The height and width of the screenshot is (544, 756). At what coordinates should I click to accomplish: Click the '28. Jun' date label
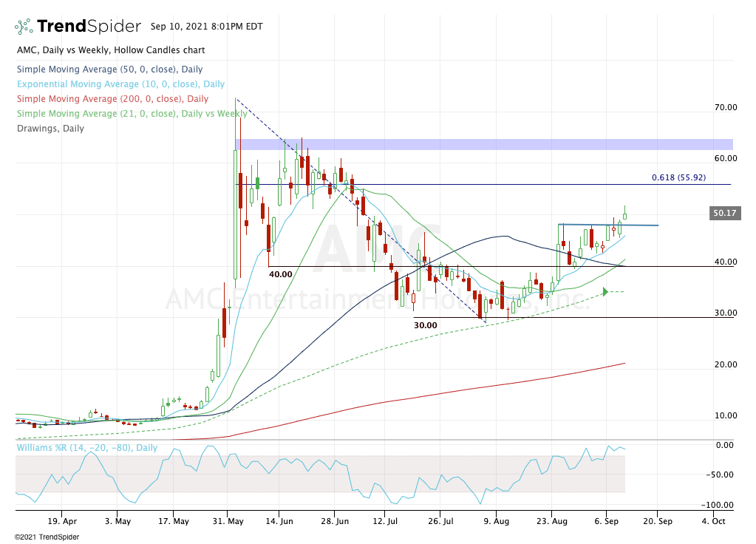335,521
